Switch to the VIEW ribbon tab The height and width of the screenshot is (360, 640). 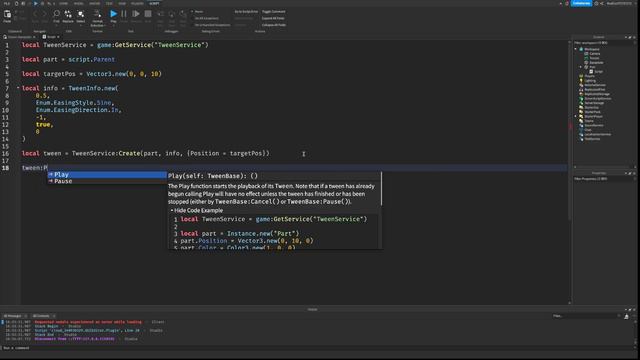tap(122, 3)
